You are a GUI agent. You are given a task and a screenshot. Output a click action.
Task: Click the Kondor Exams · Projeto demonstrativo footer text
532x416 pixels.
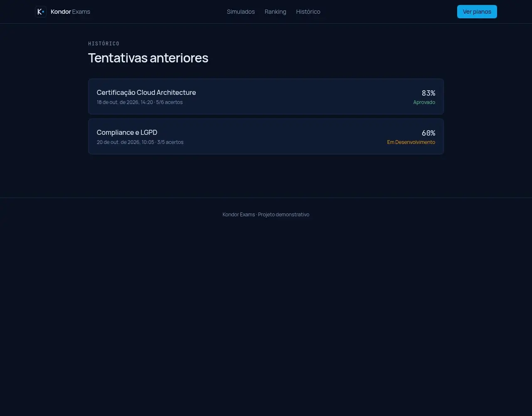pyautogui.click(x=266, y=215)
